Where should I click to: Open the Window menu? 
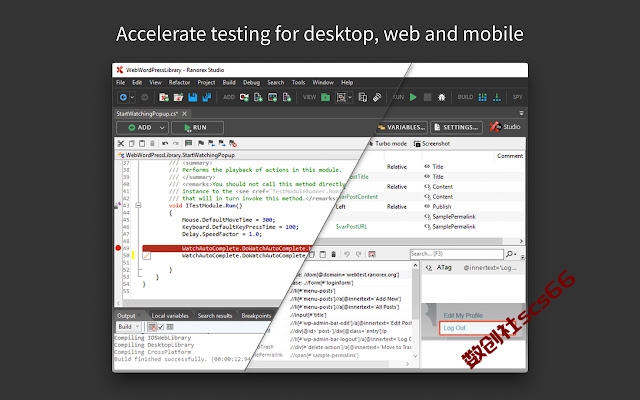(323, 82)
